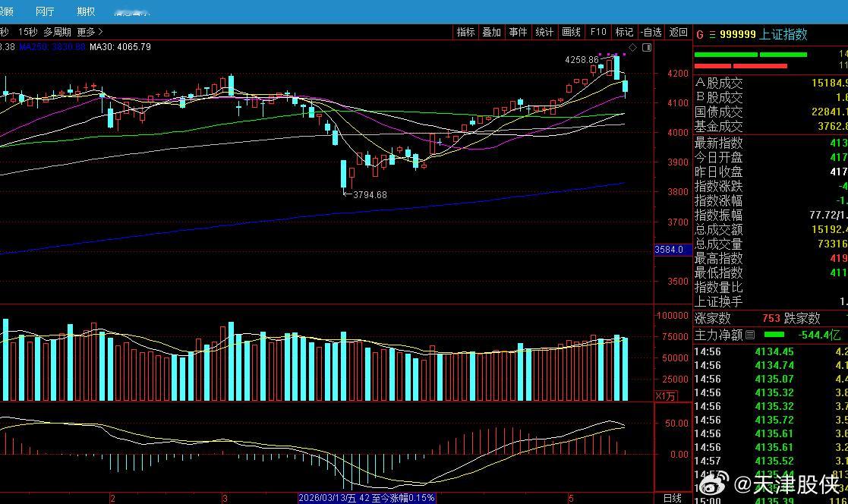This screenshot has height=504, width=848.
Task: Click the 跌家数 label
Action: click(802, 319)
